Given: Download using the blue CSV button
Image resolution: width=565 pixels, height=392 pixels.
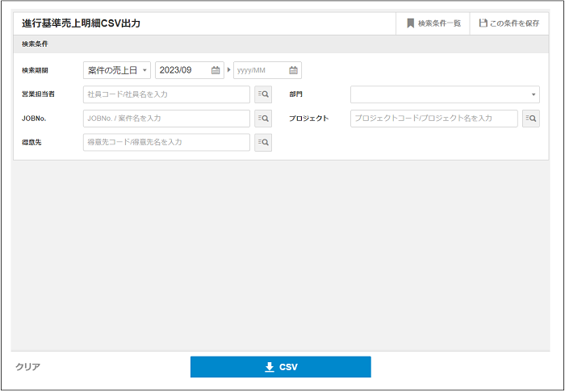Looking at the screenshot, I should tap(280, 367).
